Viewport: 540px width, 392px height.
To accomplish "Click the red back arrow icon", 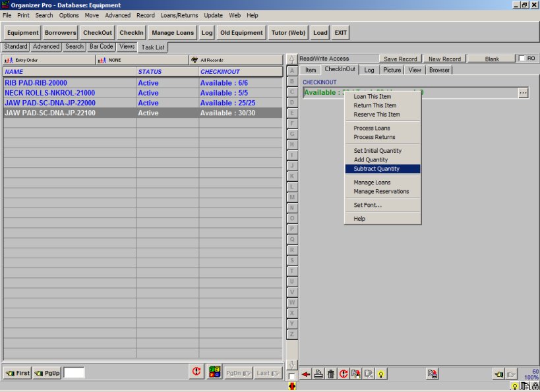I will click(306, 374).
